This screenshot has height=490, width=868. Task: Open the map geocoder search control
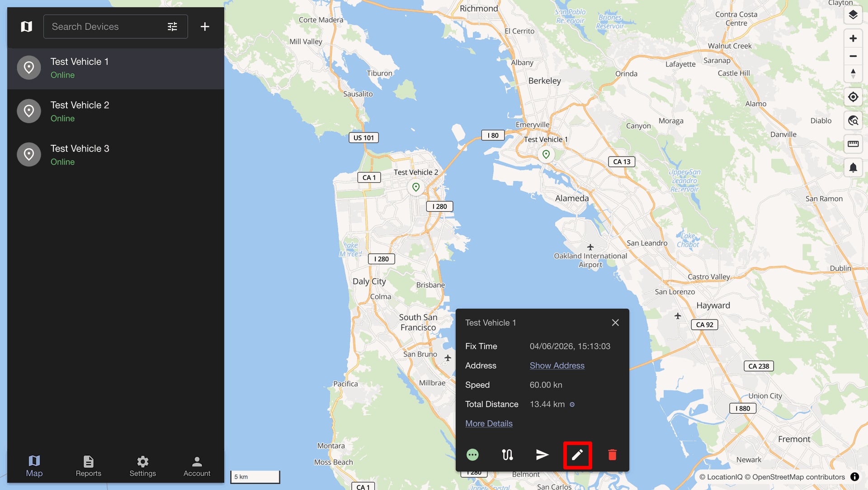(853, 120)
